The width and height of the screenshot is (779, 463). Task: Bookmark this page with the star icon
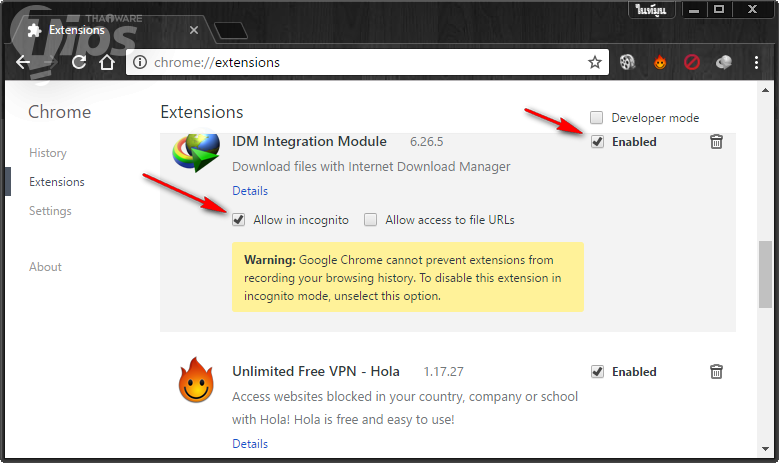coord(595,62)
